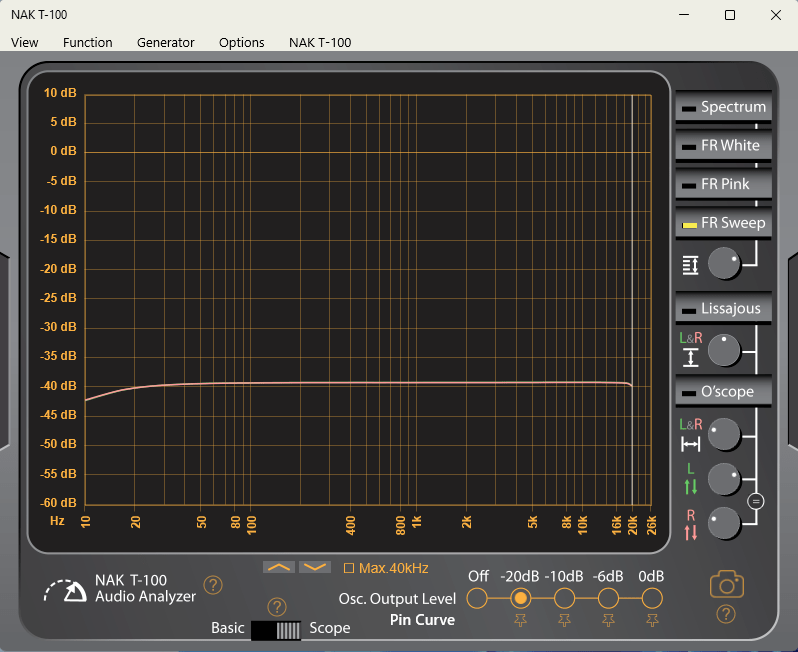Screen dimensions: 798x652
Task: Open help next to Audio Analyzer title
Action: coord(213,585)
